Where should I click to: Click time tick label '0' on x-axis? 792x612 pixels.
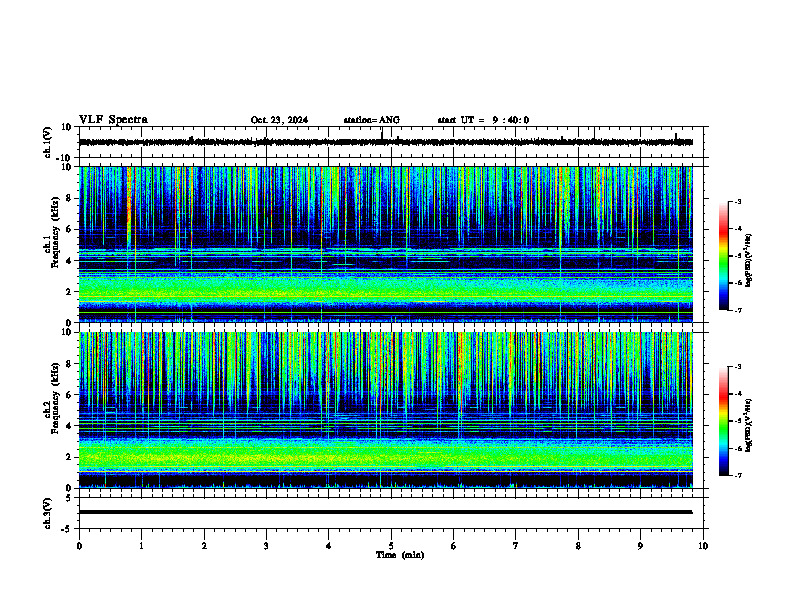tap(79, 546)
